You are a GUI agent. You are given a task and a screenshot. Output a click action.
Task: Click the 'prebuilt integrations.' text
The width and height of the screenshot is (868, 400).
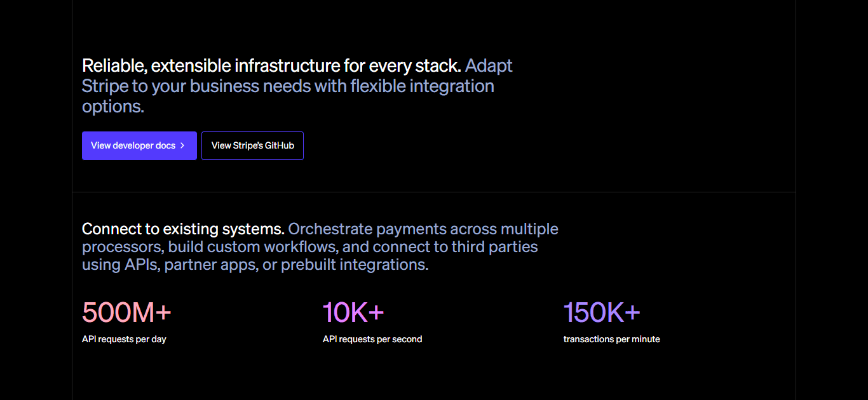click(x=355, y=265)
